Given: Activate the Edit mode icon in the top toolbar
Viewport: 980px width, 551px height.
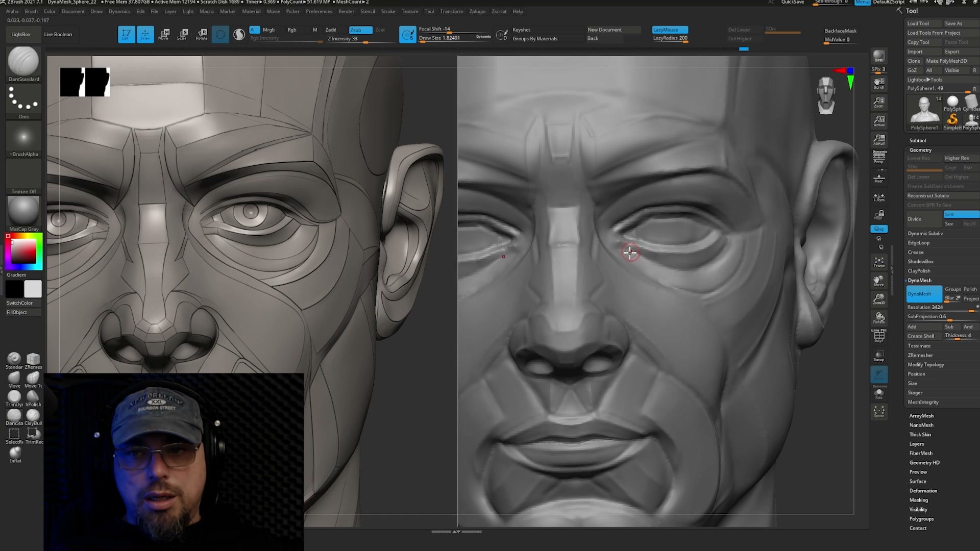Looking at the screenshot, I should (x=126, y=34).
